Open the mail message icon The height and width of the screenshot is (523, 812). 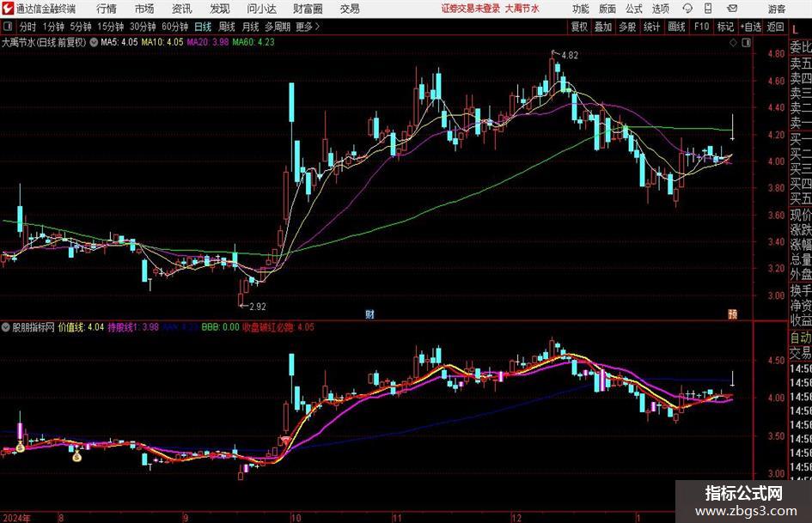(x=732, y=9)
